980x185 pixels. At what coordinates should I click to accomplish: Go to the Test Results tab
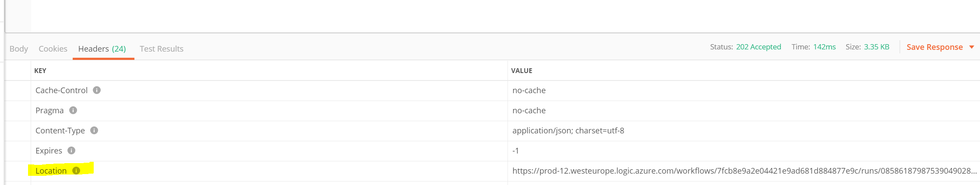coord(162,49)
